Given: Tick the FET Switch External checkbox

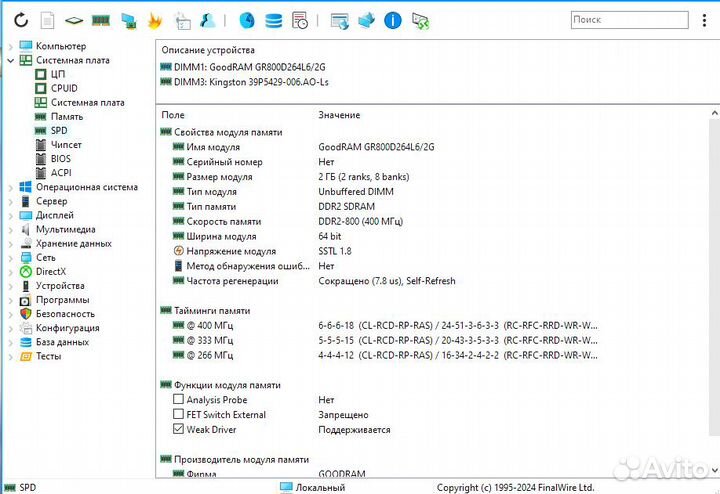Looking at the screenshot, I should pos(178,415).
